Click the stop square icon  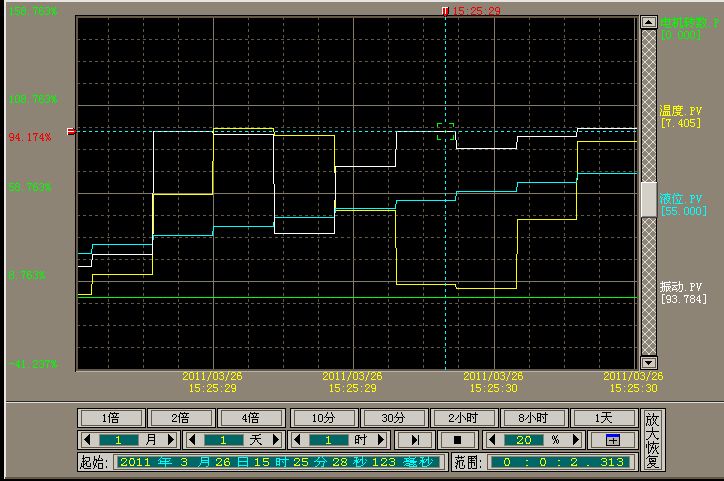tap(457, 440)
